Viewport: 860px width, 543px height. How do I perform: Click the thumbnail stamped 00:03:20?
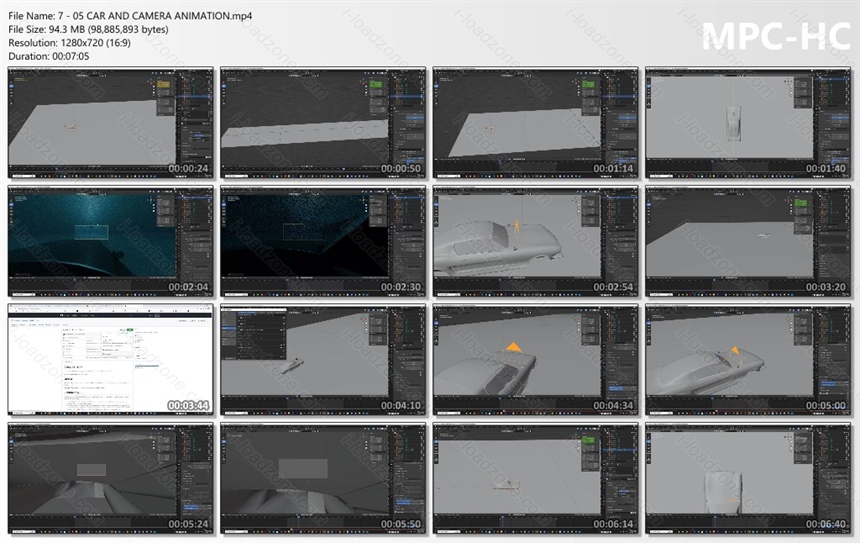[748, 241]
